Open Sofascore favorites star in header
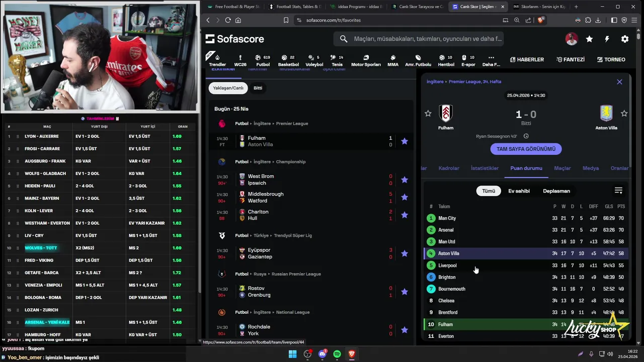This screenshot has height=362, width=644. (x=589, y=39)
